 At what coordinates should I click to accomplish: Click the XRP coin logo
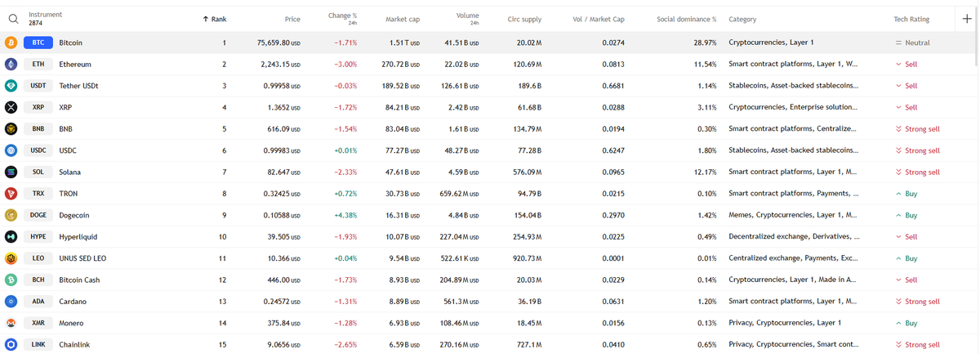(x=11, y=107)
